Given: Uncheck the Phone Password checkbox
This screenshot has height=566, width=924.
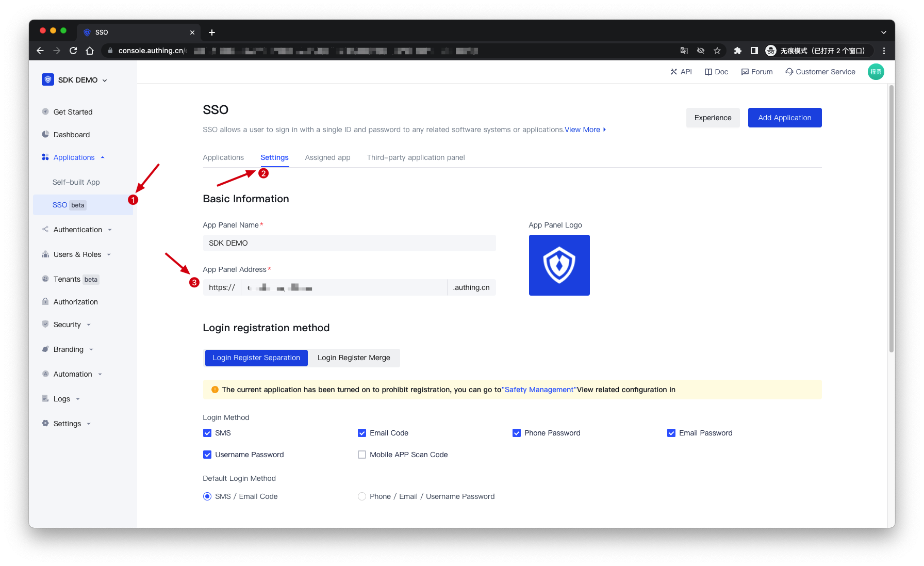Looking at the screenshot, I should tap(517, 433).
